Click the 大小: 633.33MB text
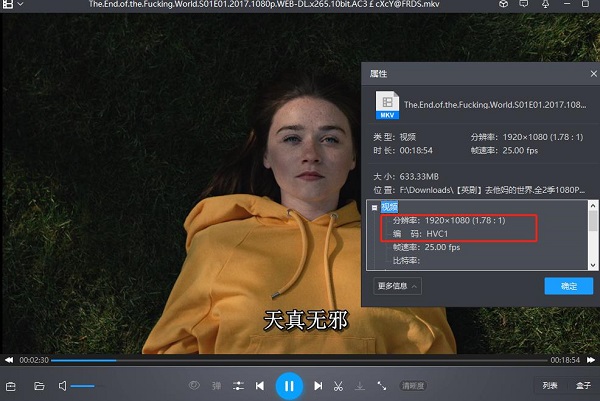 (406, 176)
